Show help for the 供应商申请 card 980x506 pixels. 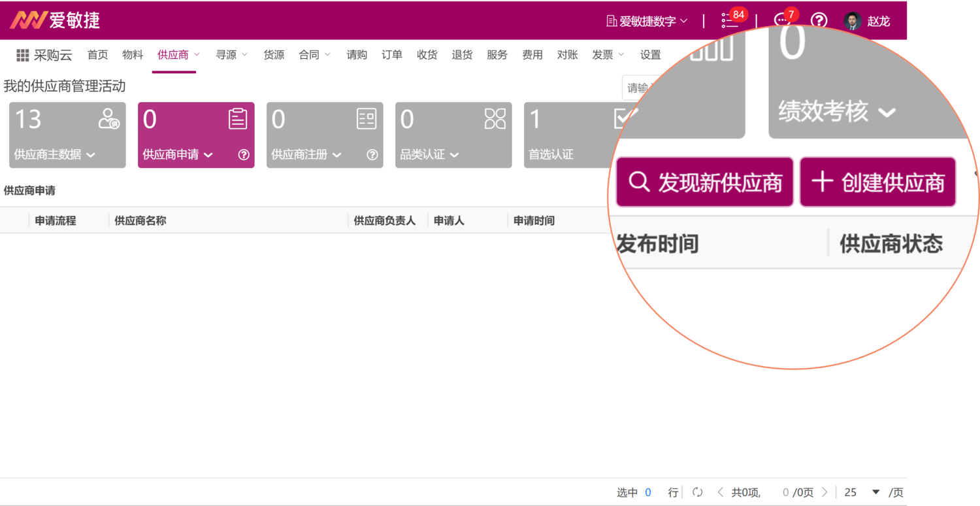(x=244, y=155)
